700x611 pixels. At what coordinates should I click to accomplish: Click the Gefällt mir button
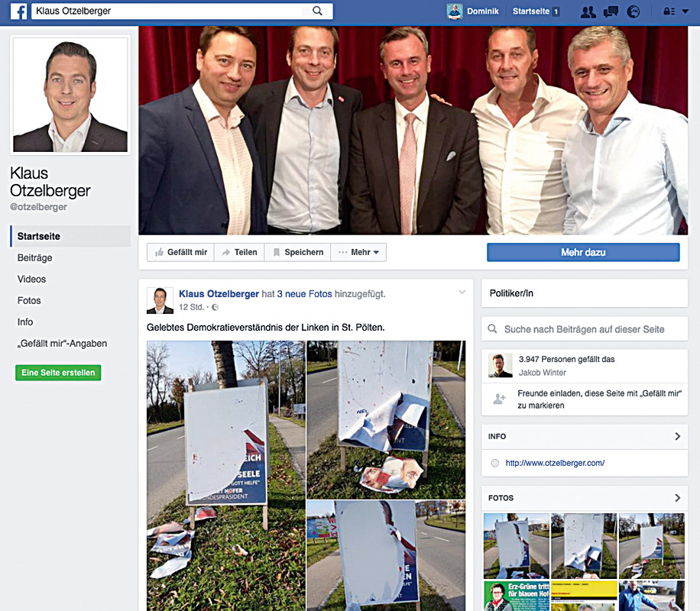pos(181,252)
